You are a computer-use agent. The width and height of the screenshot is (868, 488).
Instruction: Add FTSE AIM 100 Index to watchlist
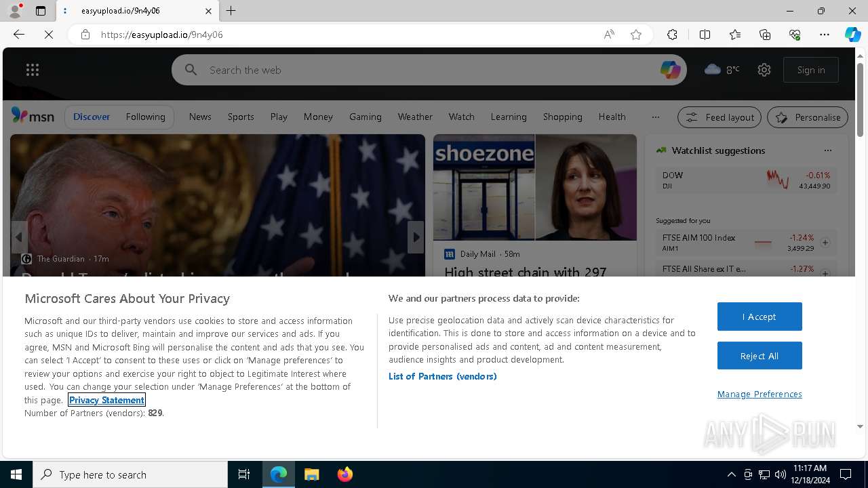pyautogui.click(x=825, y=242)
